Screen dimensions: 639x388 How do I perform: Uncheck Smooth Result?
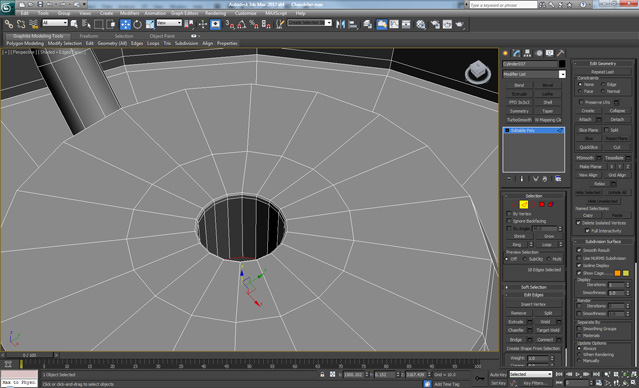[x=579, y=250]
